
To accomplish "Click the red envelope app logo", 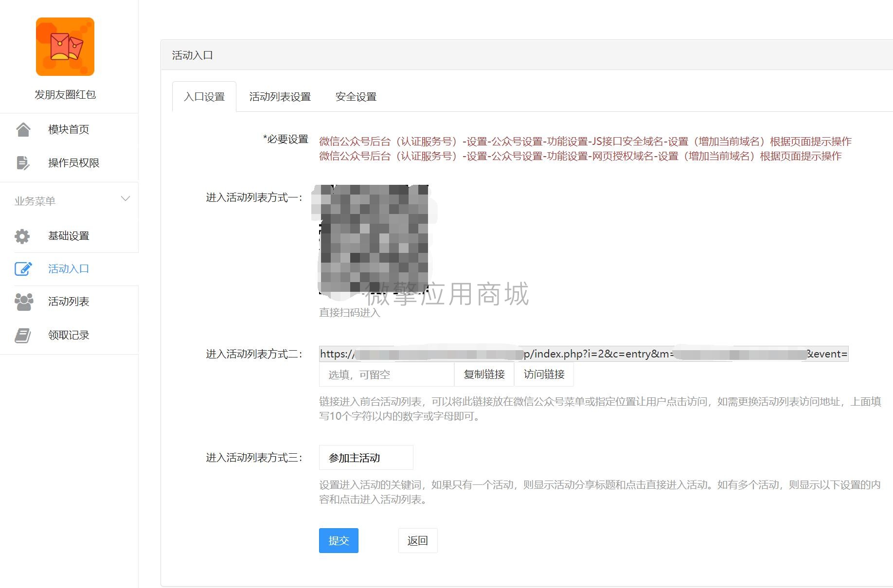I will point(65,47).
